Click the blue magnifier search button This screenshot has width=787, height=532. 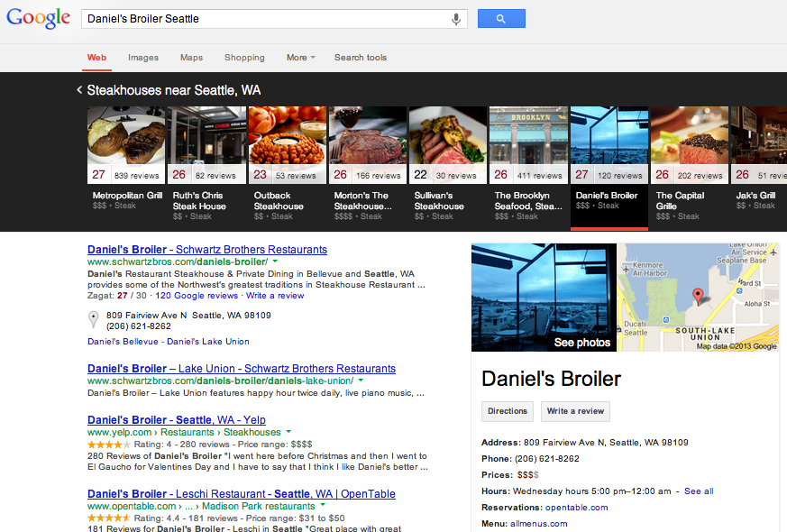pos(501,19)
